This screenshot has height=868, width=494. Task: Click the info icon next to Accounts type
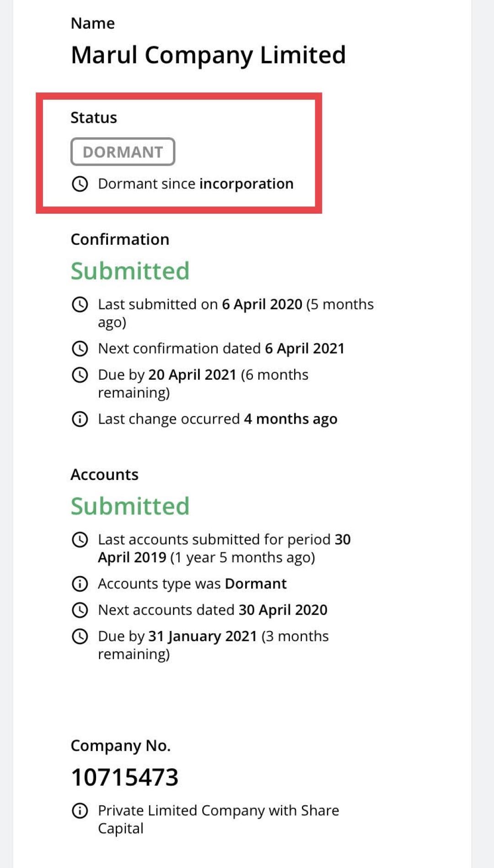pos(80,584)
